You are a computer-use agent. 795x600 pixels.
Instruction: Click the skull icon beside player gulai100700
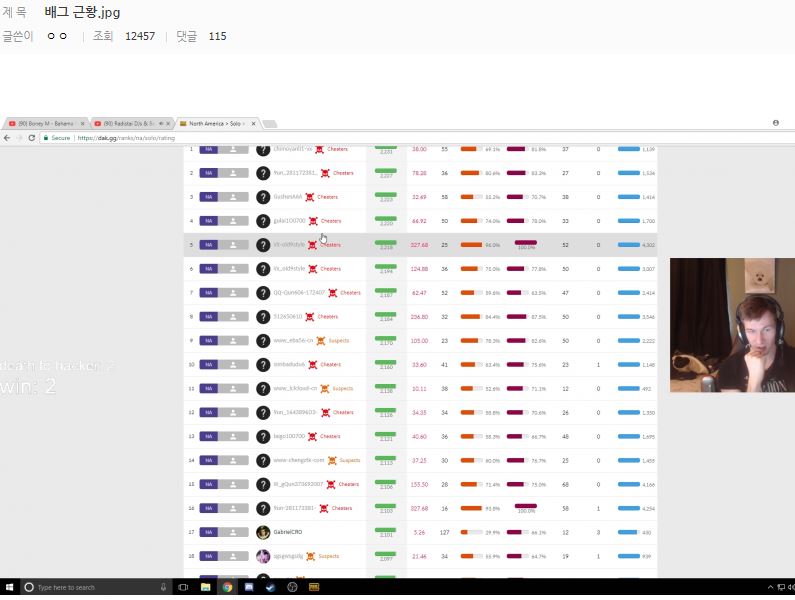312,221
